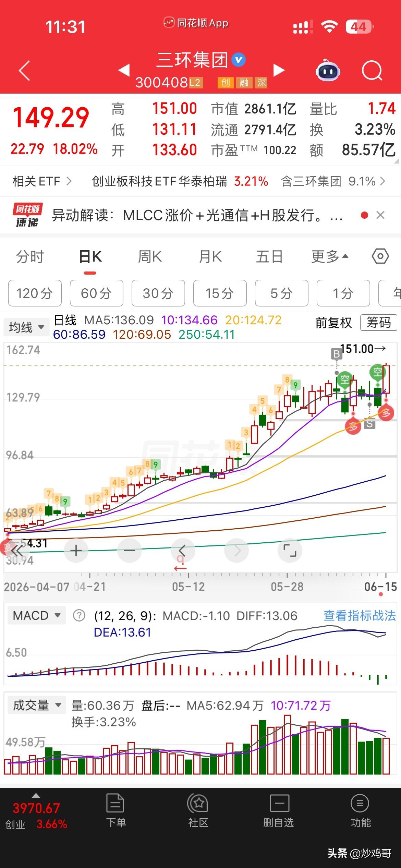The image size is (401, 868).
Task: Tap the back arrow in header
Action: tap(24, 71)
